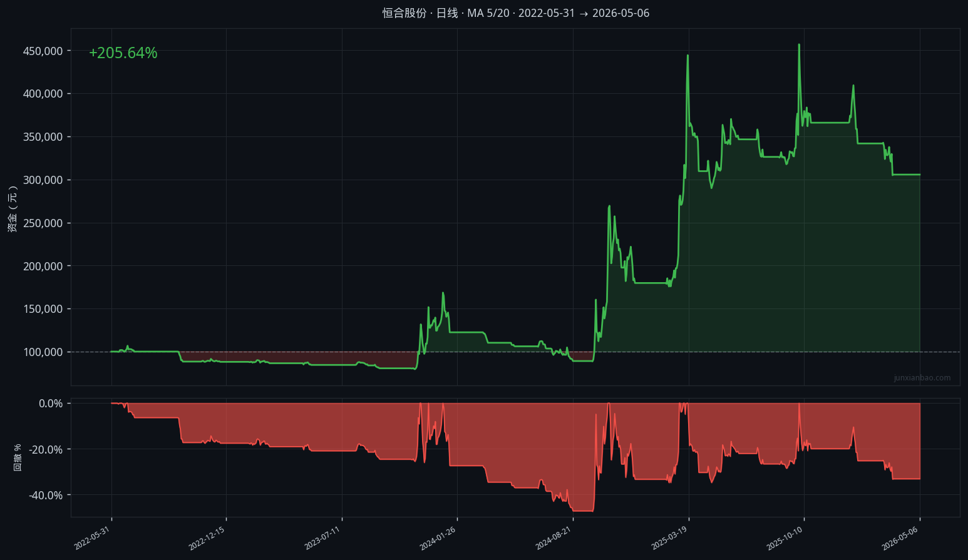Click the 150,000 y-axis label
This screenshot has width=968, height=560.
43,309
